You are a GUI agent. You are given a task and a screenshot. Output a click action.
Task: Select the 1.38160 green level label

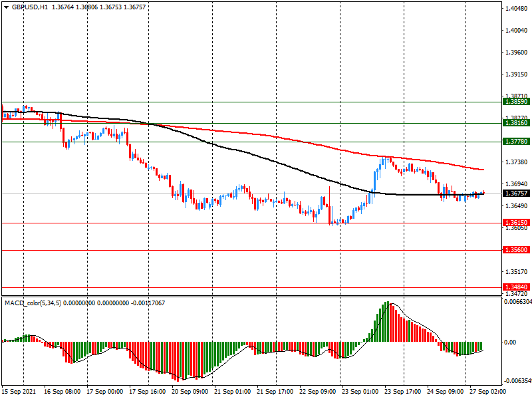click(x=516, y=123)
